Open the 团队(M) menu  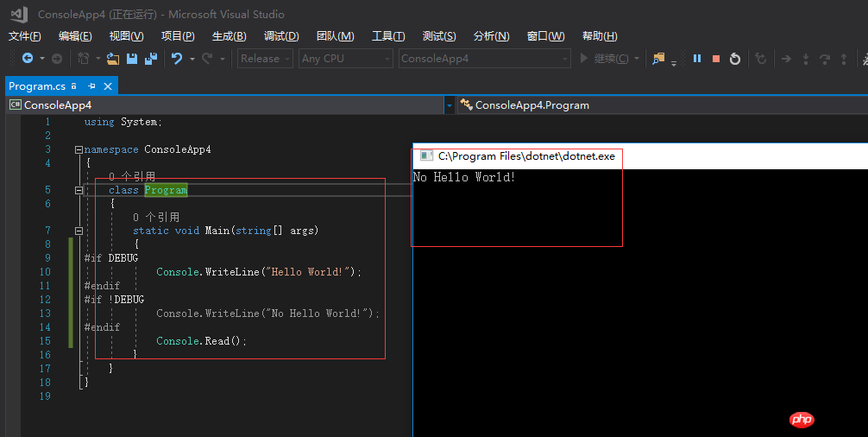[335, 36]
